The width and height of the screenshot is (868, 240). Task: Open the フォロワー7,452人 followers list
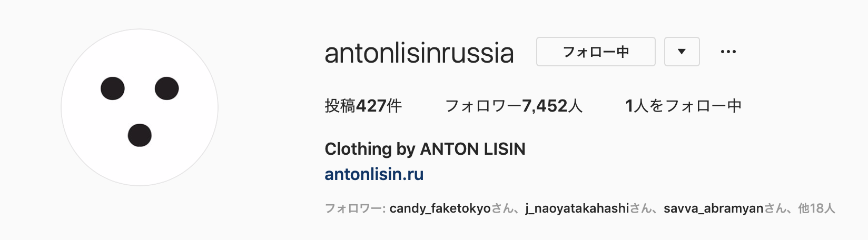514,106
